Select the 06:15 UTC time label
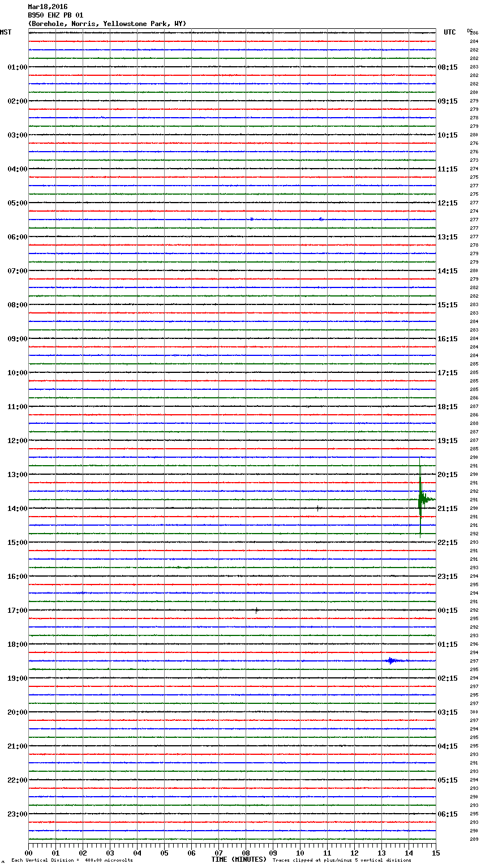Screen dimensions: 481x868 click(x=448, y=814)
